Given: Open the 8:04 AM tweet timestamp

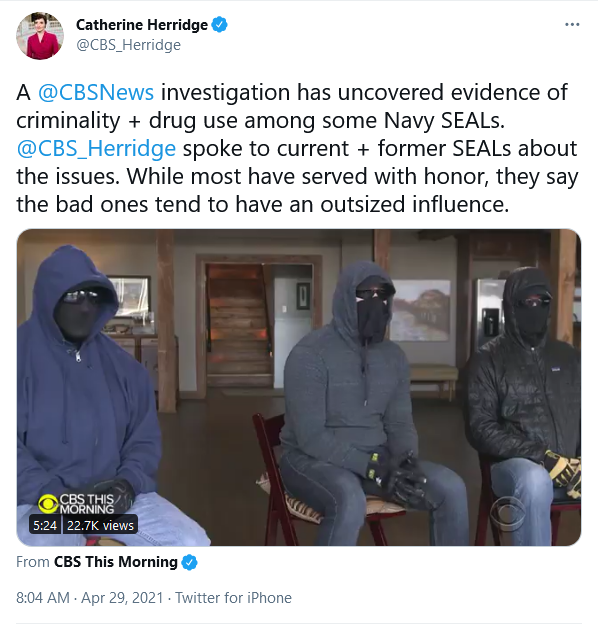Looking at the screenshot, I should coord(43,598).
